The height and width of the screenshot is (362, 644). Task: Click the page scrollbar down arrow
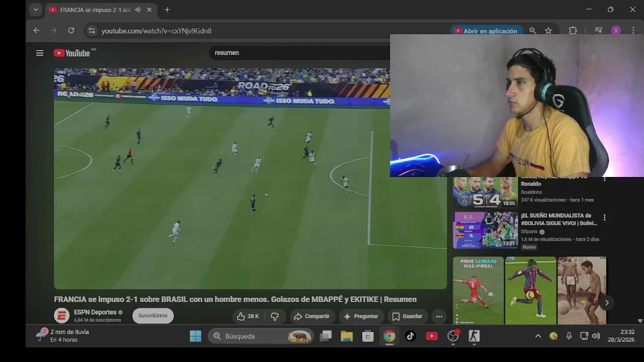pos(640,321)
